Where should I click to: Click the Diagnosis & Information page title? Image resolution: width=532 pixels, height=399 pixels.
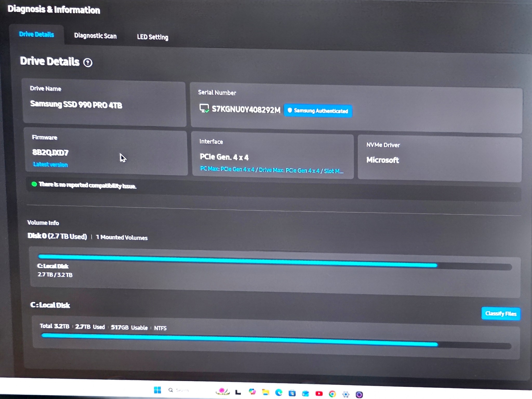[x=54, y=9]
